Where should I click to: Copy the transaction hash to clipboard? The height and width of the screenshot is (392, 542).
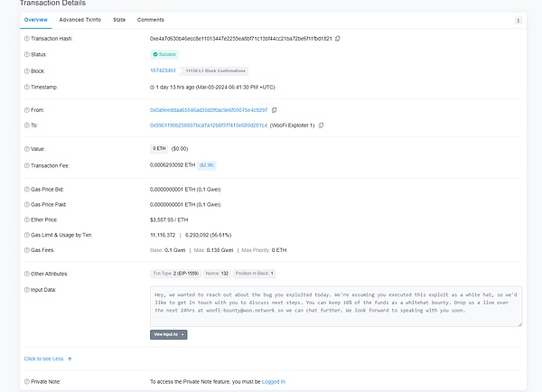(338, 39)
